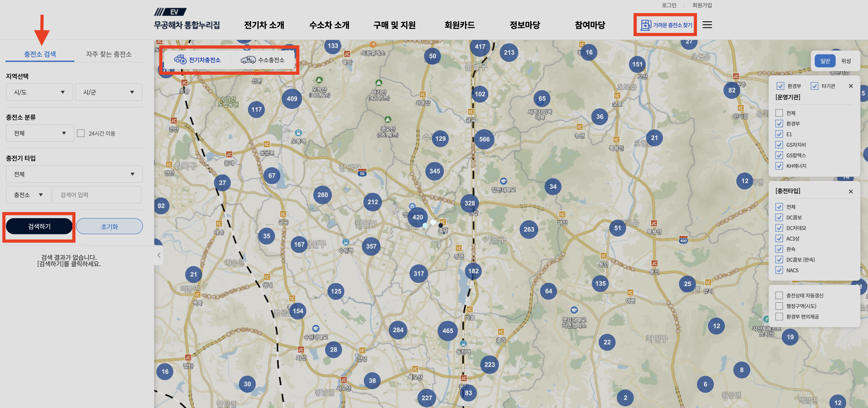Open the 시/도 region dropdown
The height and width of the screenshot is (408, 868).
[x=39, y=92]
